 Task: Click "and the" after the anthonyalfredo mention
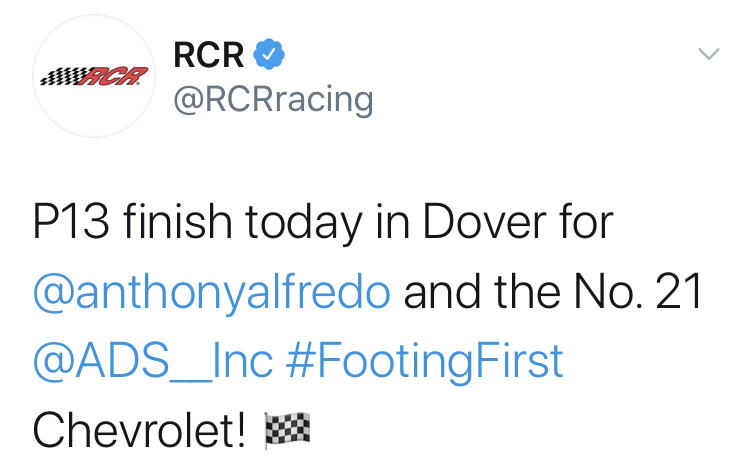[484, 294]
